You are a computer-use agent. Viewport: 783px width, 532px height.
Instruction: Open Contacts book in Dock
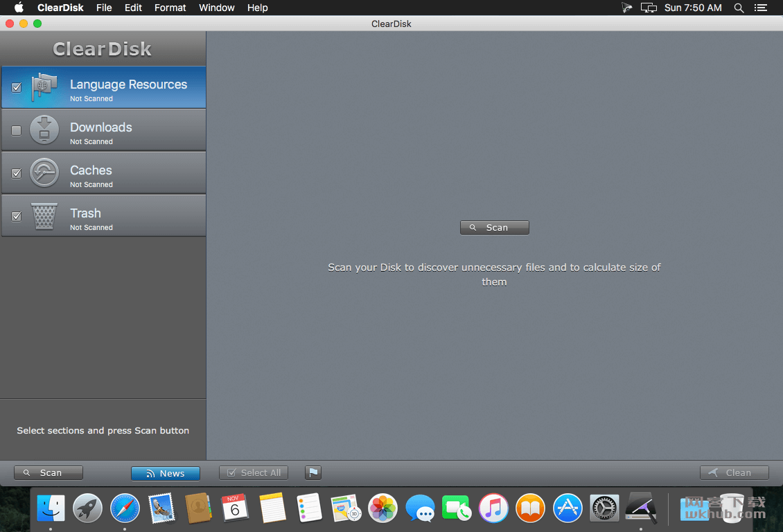[198, 508]
